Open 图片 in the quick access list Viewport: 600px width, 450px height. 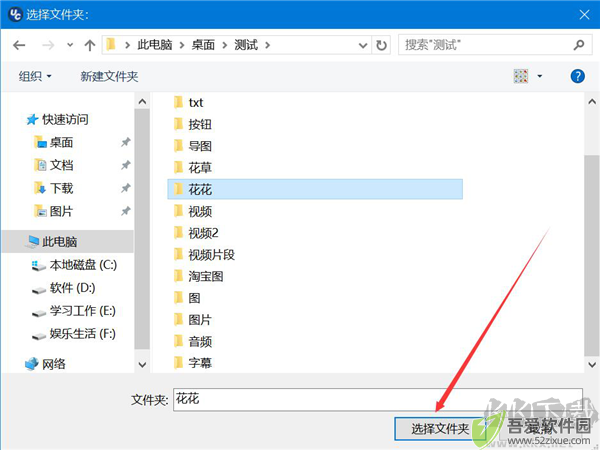coord(54,211)
